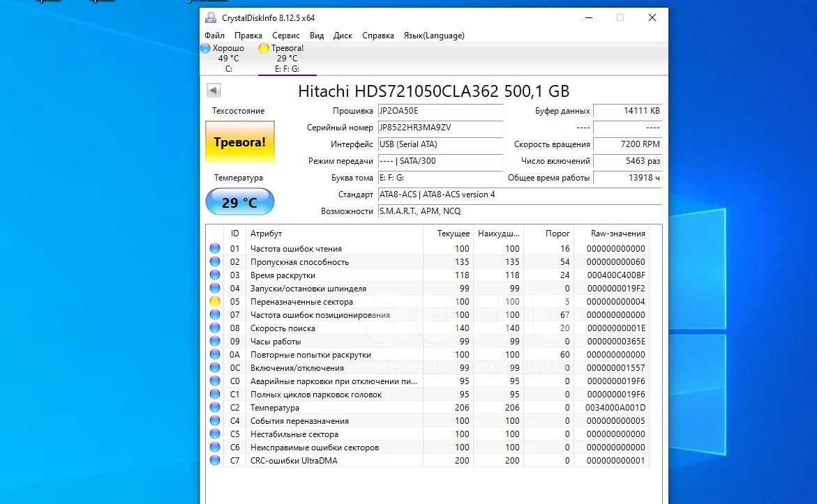
Task: Click the power on count value 5463 раз
Action: (628, 161)
